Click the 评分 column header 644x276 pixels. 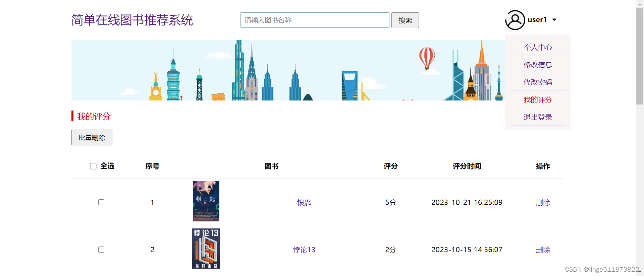tap(391, 166)
